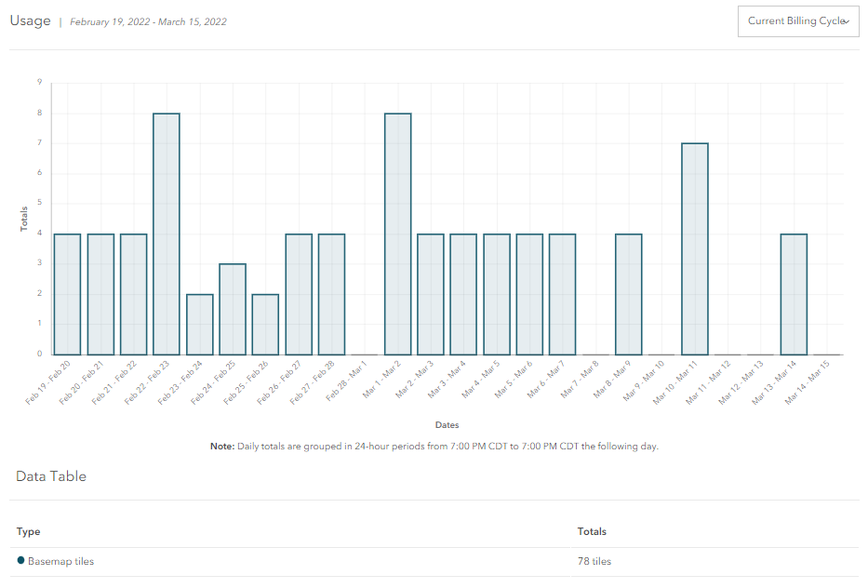
Task: Click the 'Mar 7 - Mar 8' axis label
Action: (x=580, y=380)
